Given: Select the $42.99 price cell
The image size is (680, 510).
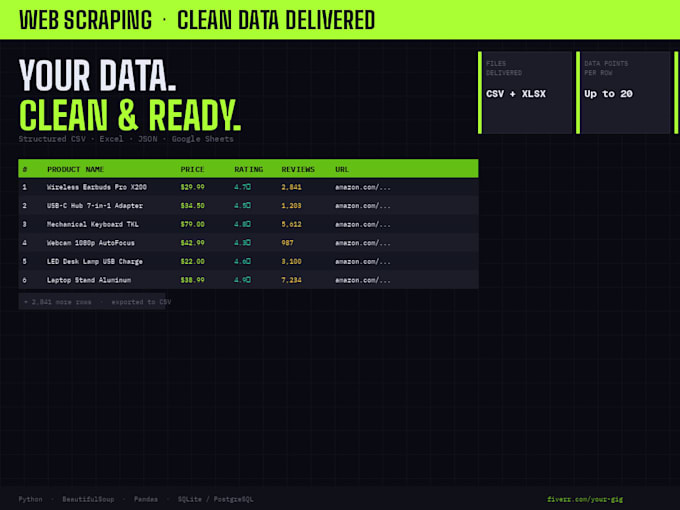Looking at the screenshot, I should point(192,243).
